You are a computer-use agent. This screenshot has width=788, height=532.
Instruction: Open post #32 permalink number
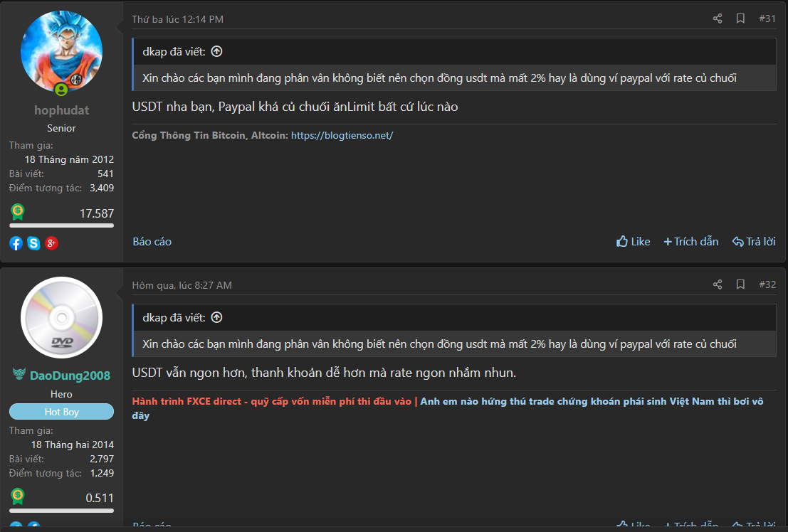pos(767,284)
